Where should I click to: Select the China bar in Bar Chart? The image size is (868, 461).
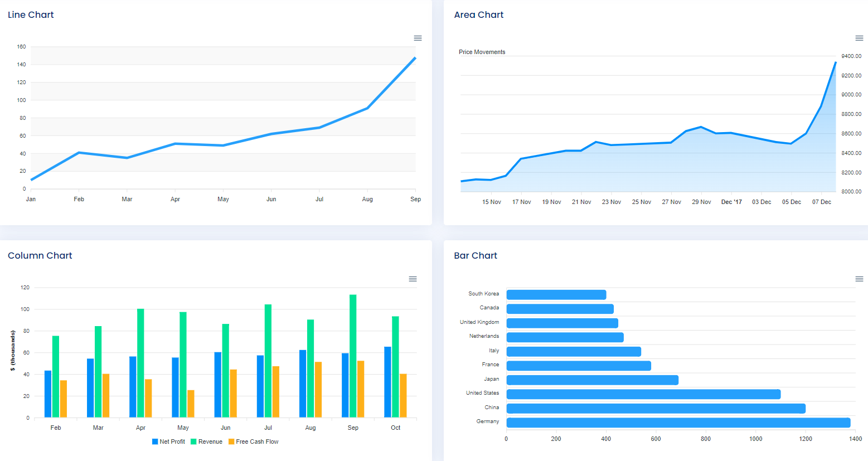pyautogui.click(x=656, y=409)
